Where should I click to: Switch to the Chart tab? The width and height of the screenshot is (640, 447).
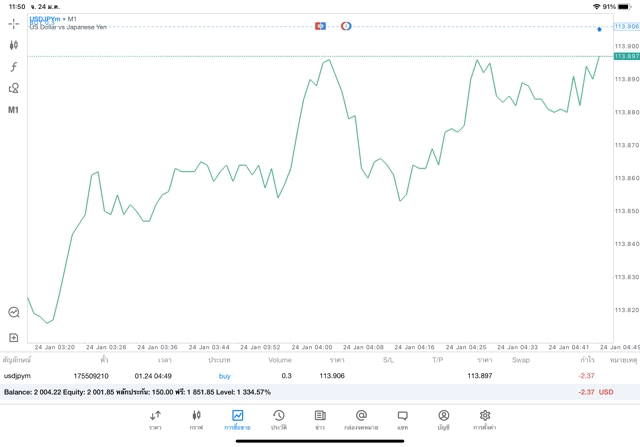point(196,419)
